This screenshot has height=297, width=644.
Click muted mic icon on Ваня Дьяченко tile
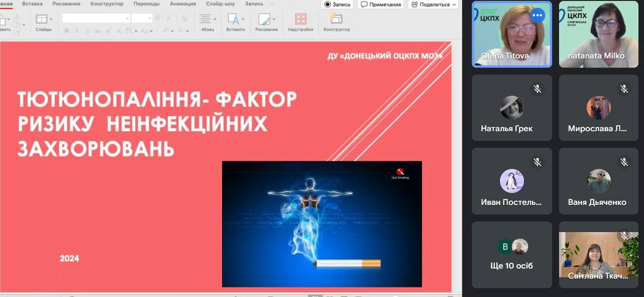click(x=624, y=162)
